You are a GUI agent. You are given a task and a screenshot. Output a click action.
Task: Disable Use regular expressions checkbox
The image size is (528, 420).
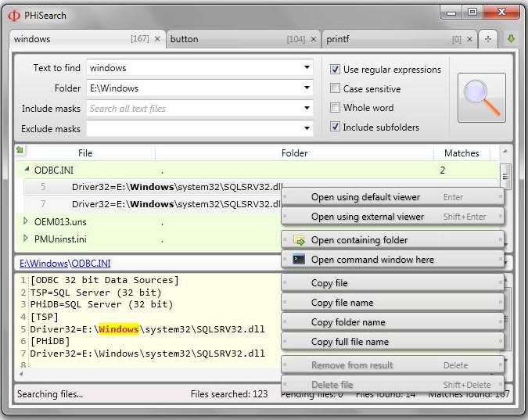click(335, 70)
